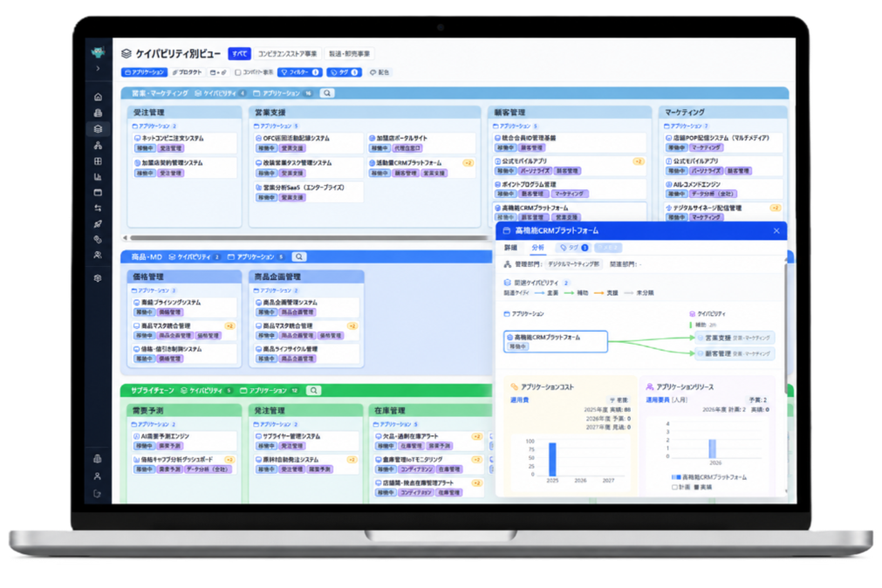
Task: Click the 営業支援 capability node in the diagram
Action: (x=735, y=338)
